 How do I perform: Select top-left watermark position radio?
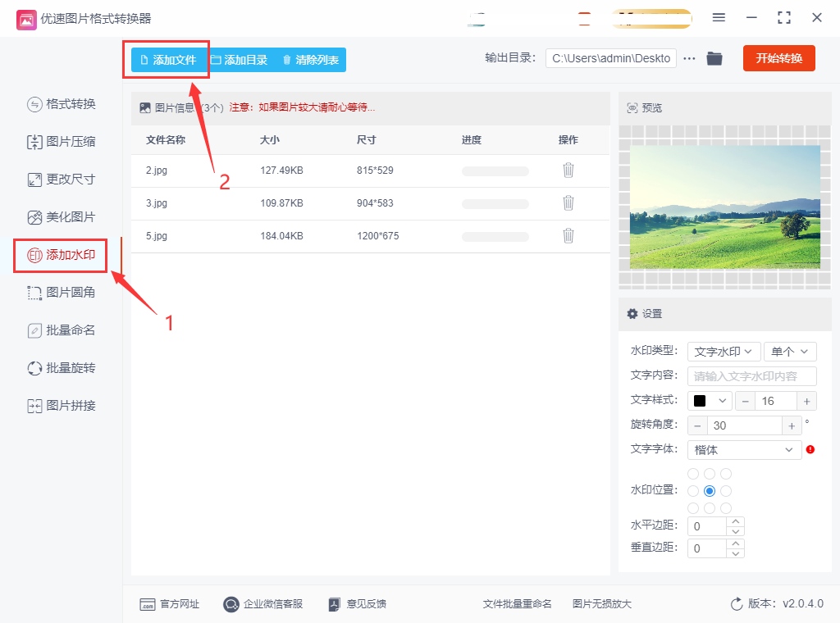click(x=693, y=474)
